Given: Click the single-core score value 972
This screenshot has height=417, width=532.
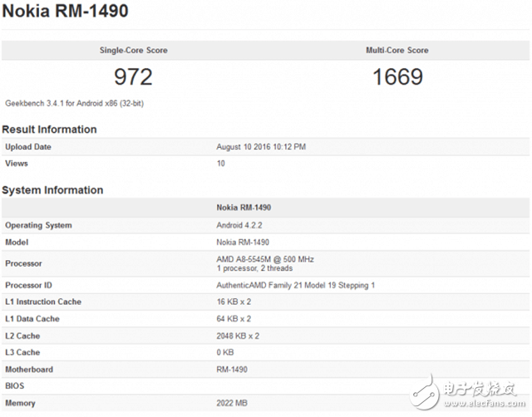Looking at the screenshot, I should tap(133, 77).
